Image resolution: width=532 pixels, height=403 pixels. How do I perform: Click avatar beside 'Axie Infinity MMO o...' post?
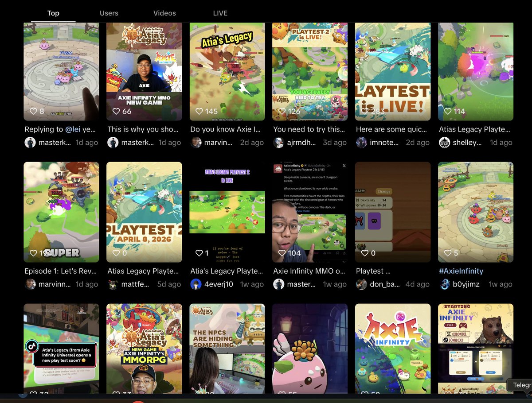coord(279,284)
